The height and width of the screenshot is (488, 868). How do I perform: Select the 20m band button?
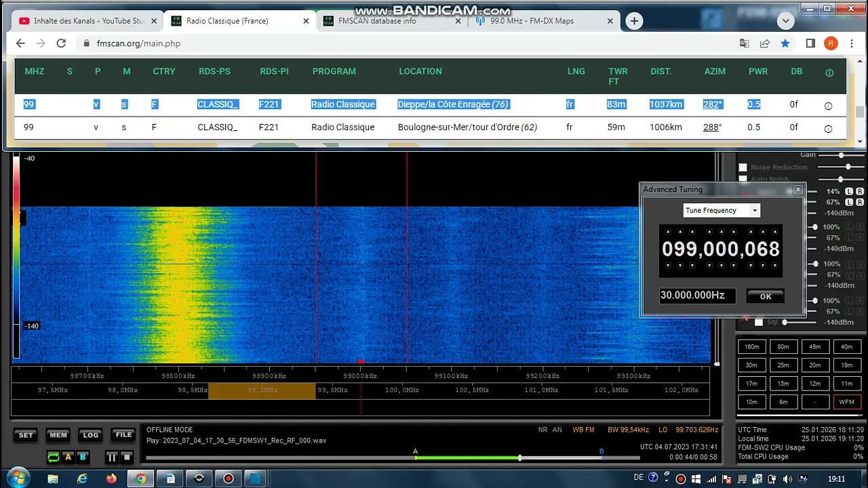pyautogui.click(x=815, y=365)
